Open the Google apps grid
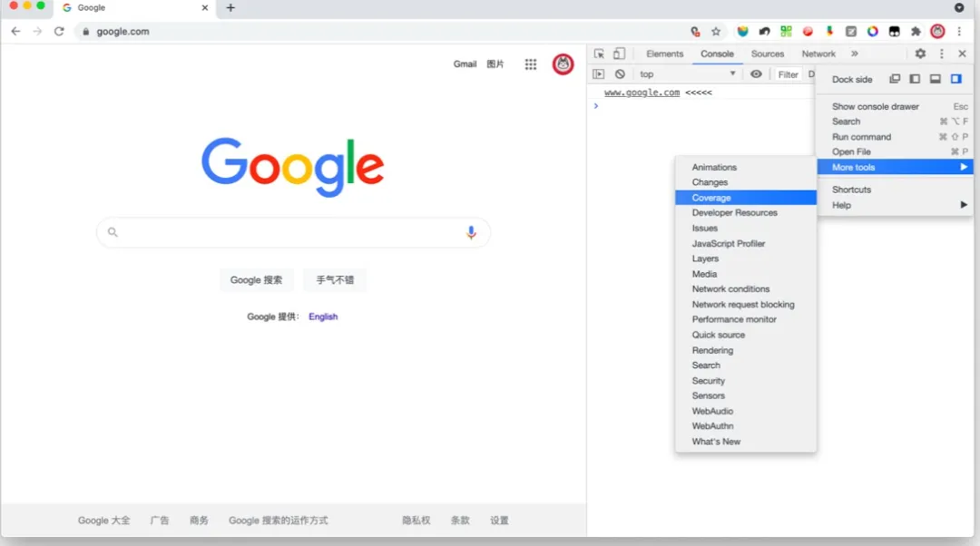The width and height of the screenshot is (980, 546). point(531,63)
